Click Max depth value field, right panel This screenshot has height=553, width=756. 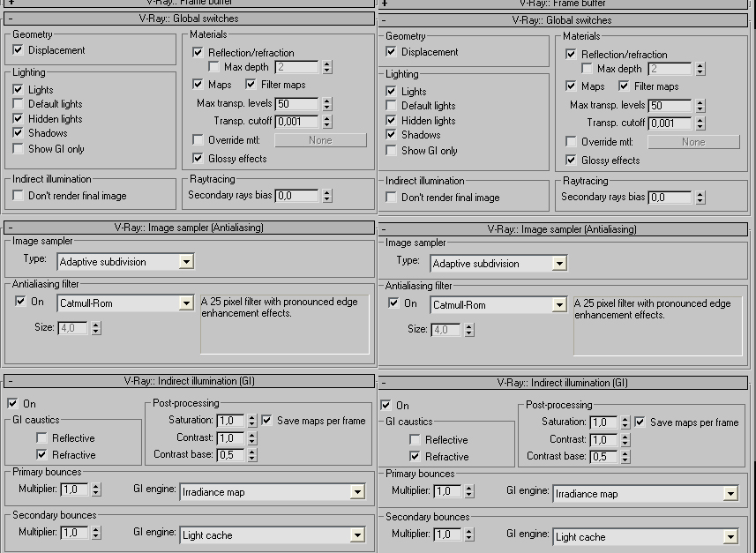[670, 69]
